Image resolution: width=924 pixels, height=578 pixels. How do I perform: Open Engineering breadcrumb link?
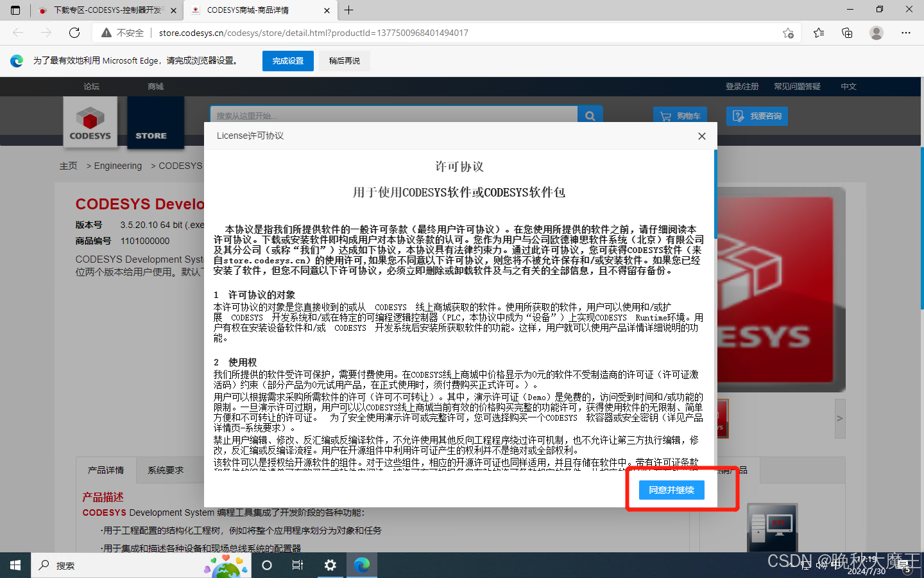118,166
